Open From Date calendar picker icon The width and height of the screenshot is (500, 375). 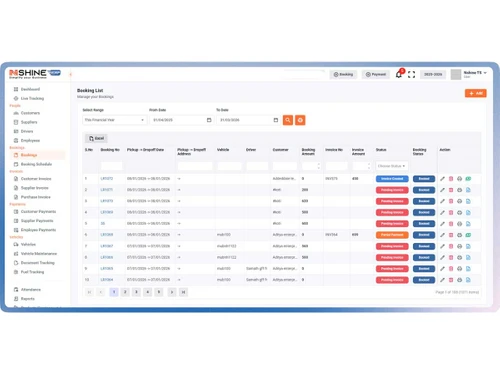tap(209, 120)
